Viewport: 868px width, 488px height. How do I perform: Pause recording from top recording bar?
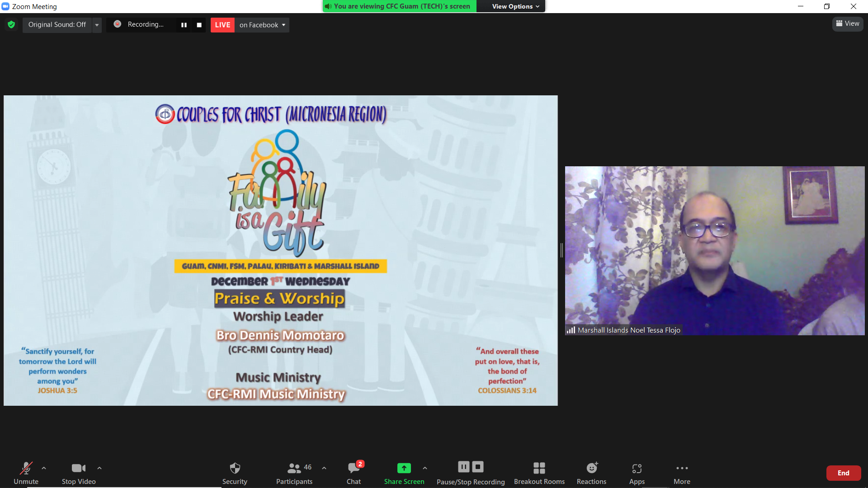coord(184,25)
